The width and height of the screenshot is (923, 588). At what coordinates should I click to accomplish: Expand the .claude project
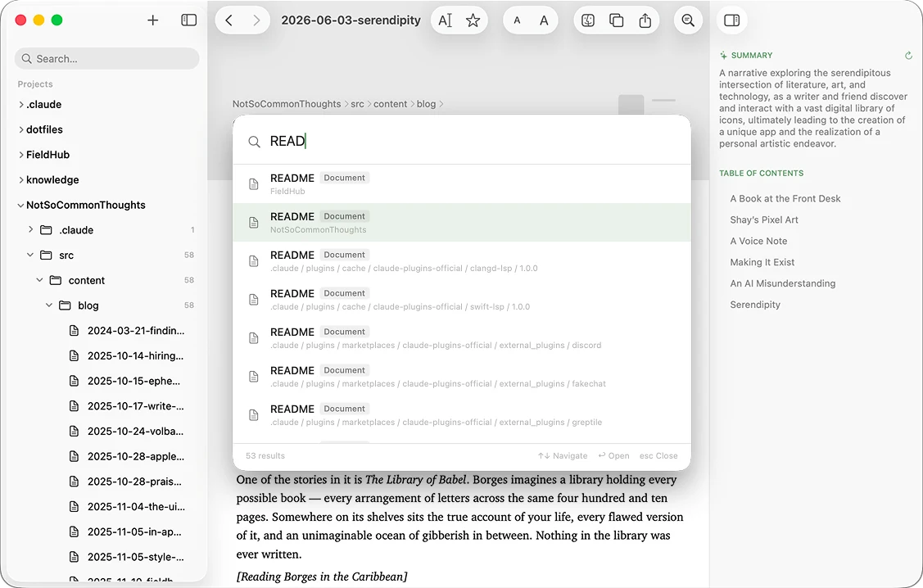coord(21,105)
